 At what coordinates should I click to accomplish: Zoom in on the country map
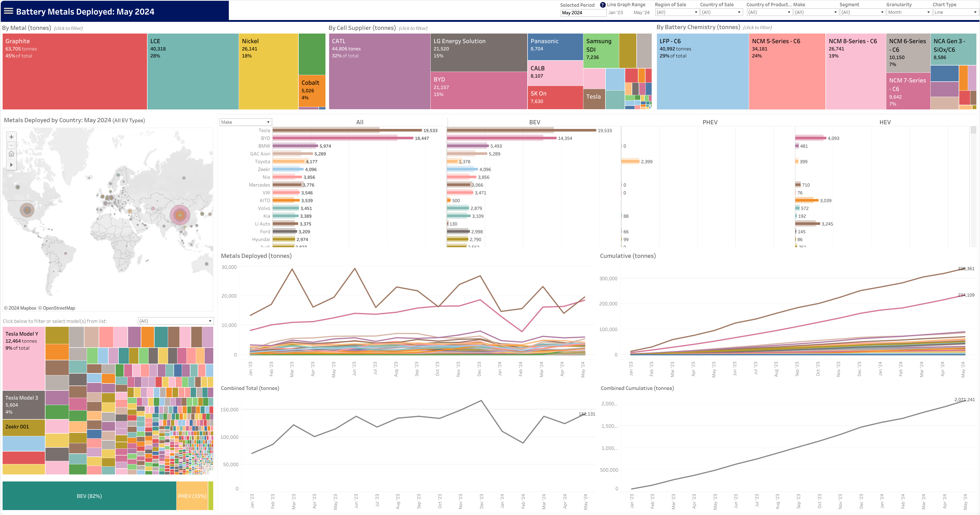(11, 137)
